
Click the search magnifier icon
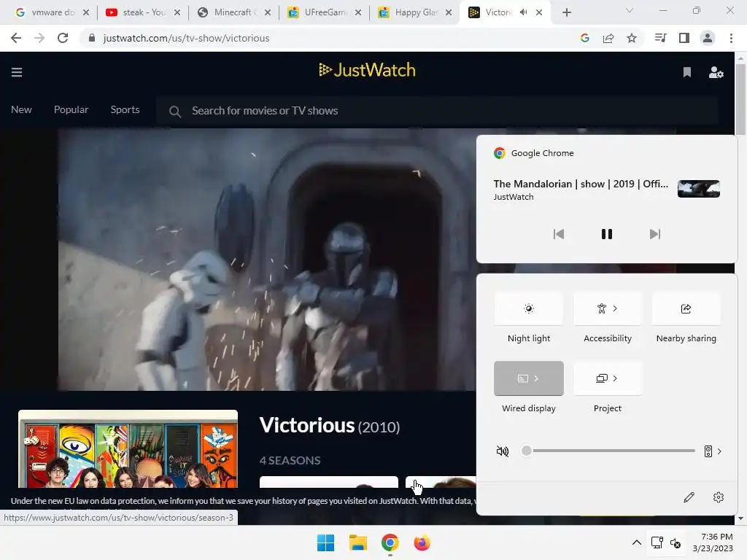175,112
